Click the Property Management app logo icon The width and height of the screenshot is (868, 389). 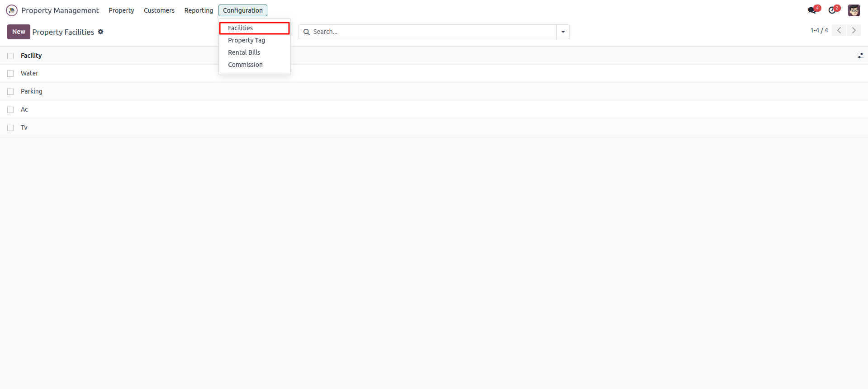[12, 10]
